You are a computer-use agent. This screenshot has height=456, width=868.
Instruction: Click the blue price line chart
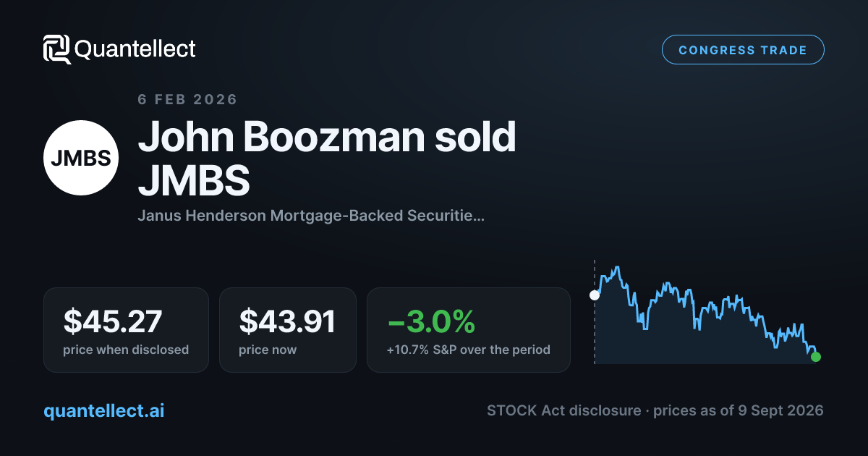(x=705, y=311)
